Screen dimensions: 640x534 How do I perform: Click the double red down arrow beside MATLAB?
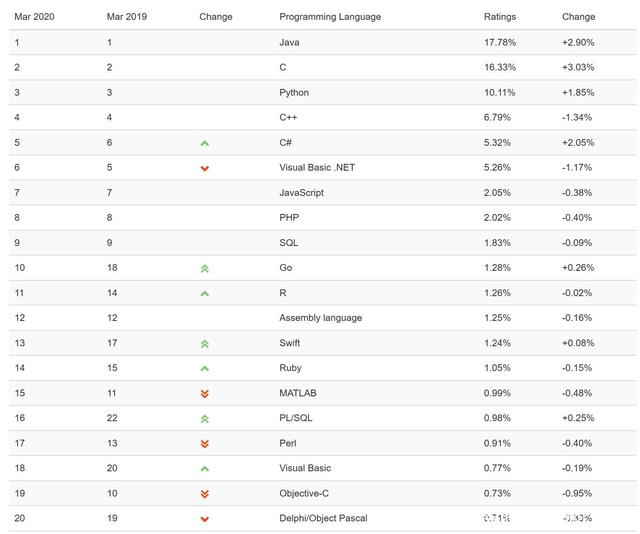[x=205, y=394]
